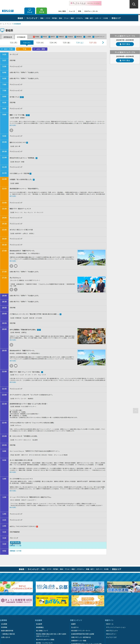This screenshot has height=644, width=140.
Task: Jump to the あさ・午前 section
Action: tap(8, 49)
